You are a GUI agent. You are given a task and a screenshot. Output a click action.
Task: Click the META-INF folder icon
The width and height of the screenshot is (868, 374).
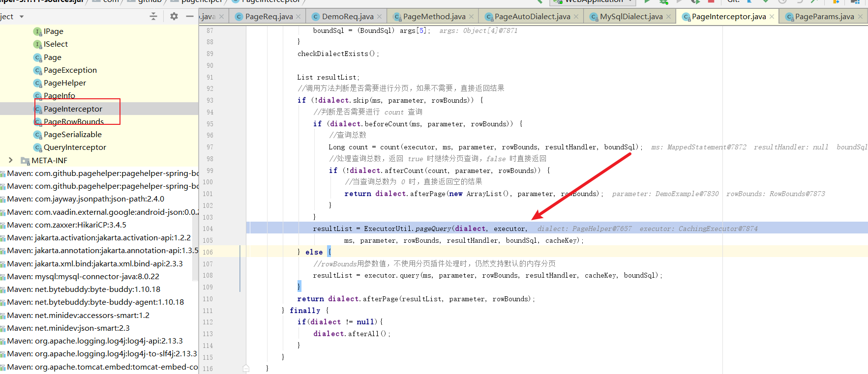[x=25, y=161]
